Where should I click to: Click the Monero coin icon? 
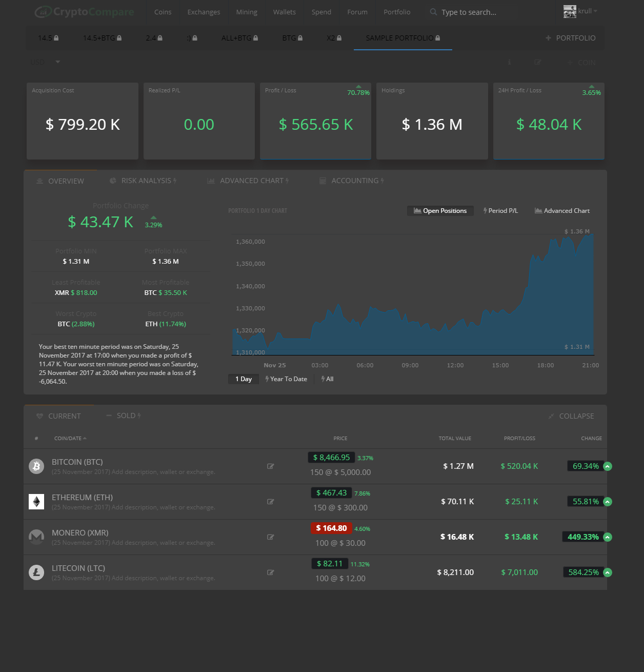[36, 537]
